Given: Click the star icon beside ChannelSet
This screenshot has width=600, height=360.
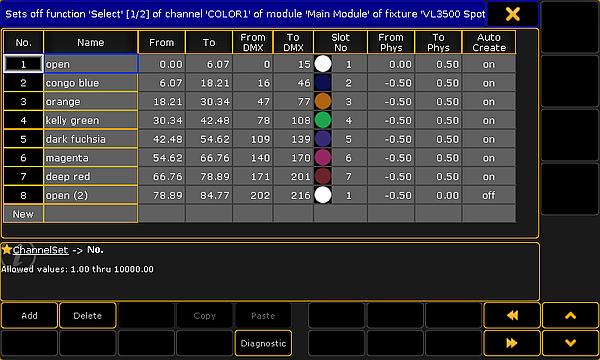Looking at the screenshot, I should [x=7, y=250].
